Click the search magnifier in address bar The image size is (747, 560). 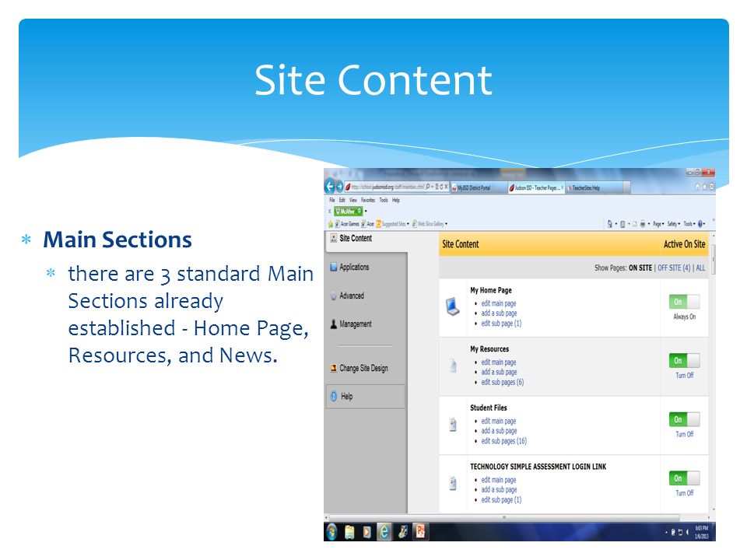428,187
